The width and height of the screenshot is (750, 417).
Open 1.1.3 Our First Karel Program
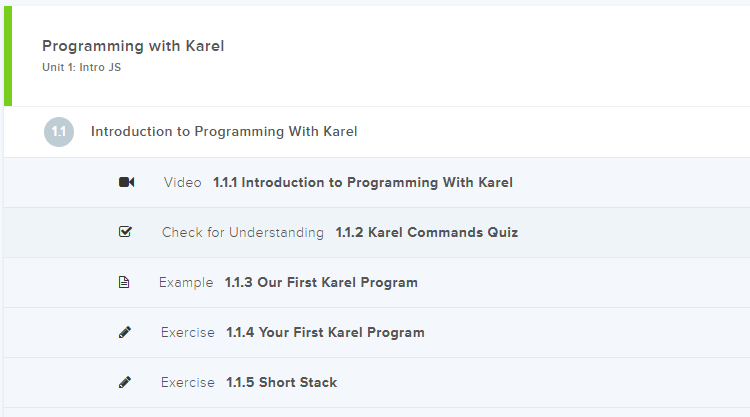[x=321, y=282]
